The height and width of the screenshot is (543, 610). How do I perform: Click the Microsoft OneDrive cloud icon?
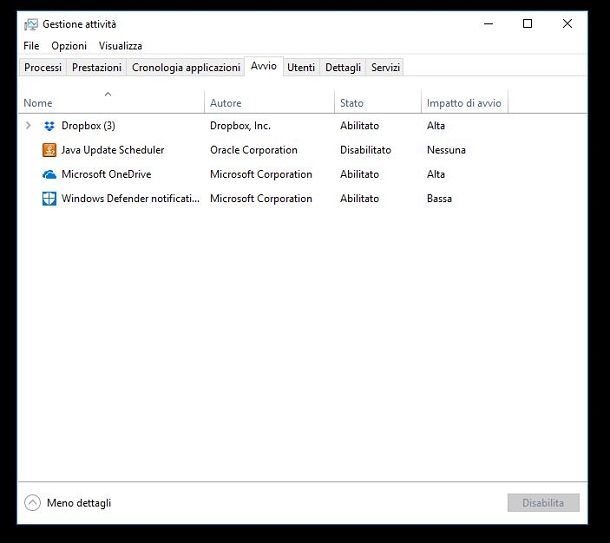pyautogui.click(x=49, y=175)
